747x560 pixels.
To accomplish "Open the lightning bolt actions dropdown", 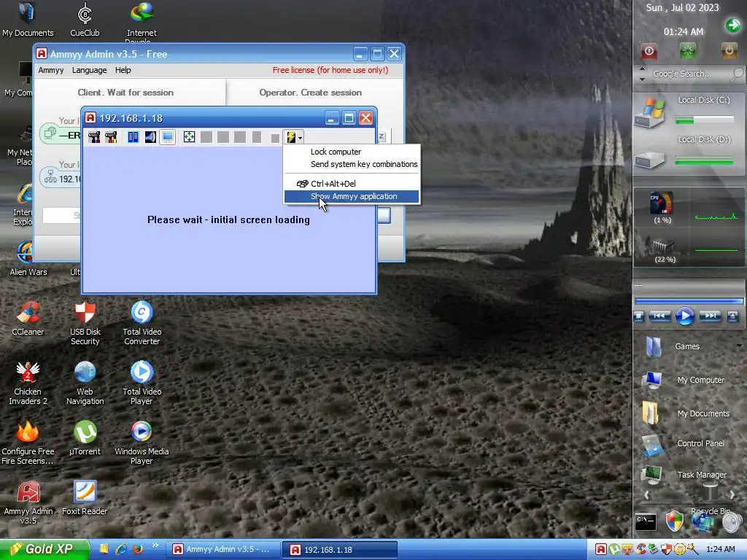I will click(x=293, y=137).
